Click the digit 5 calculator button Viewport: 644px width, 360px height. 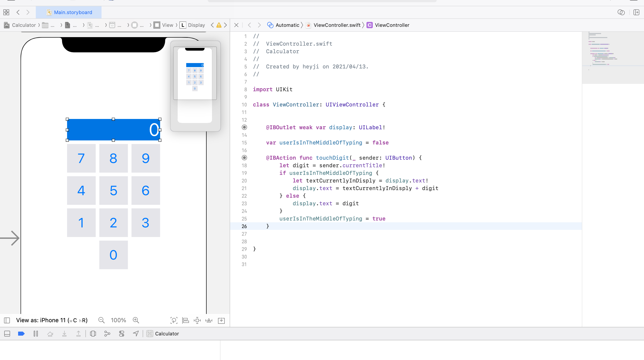(x=114, y=191)
